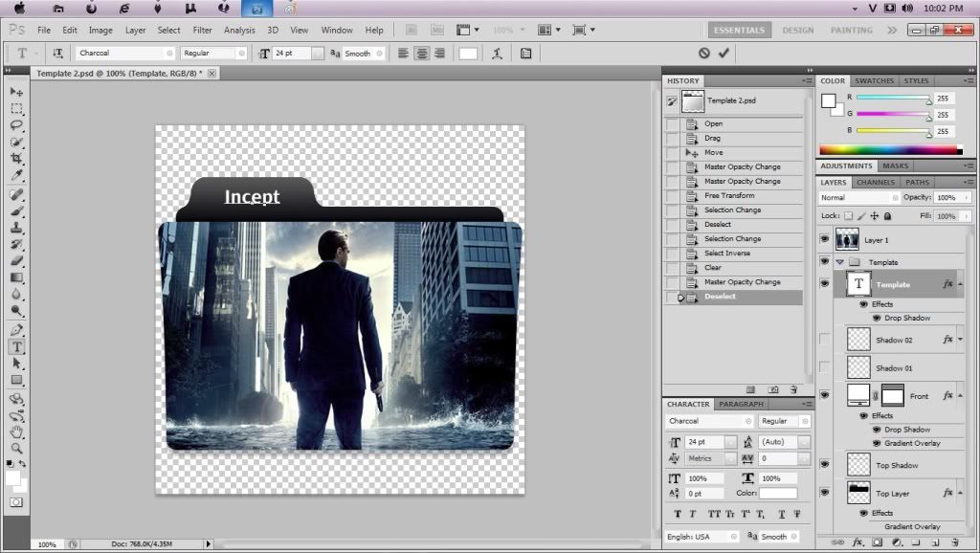Select the Rectangular Marquee tool
Viewport: 980px width, 553px height.
click(16, 108)
